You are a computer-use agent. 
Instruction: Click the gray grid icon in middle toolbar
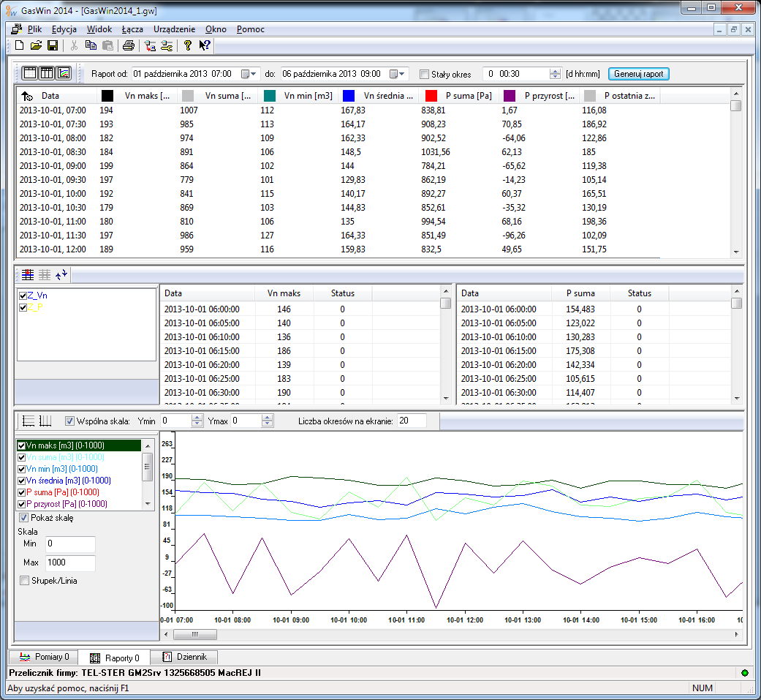click(x=45, y=275)
